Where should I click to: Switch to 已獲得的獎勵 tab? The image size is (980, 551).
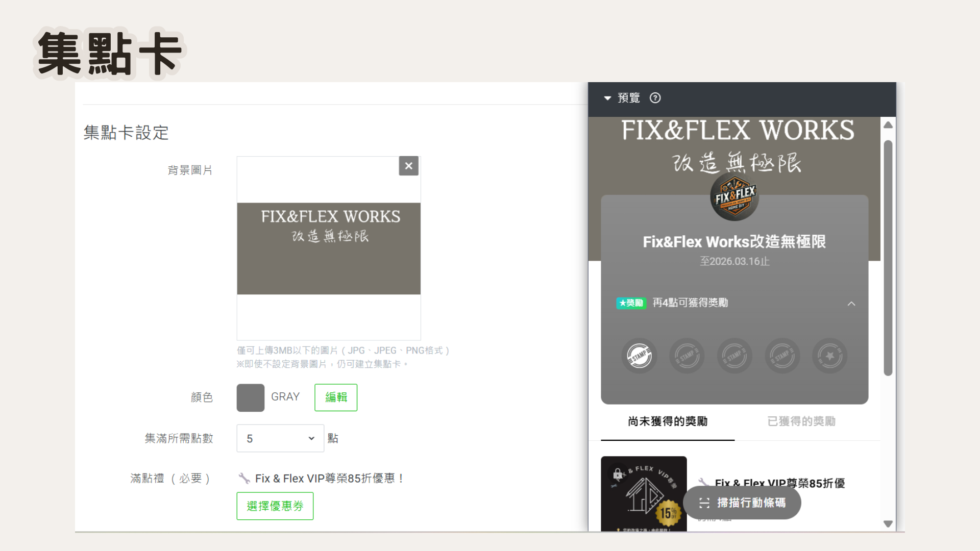tap(801, 421)
